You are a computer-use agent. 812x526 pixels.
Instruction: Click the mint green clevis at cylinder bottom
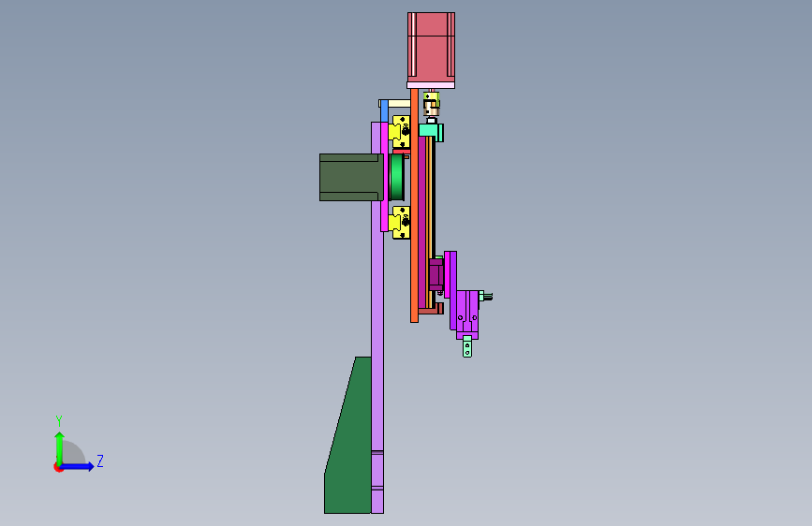click(467, 347)
